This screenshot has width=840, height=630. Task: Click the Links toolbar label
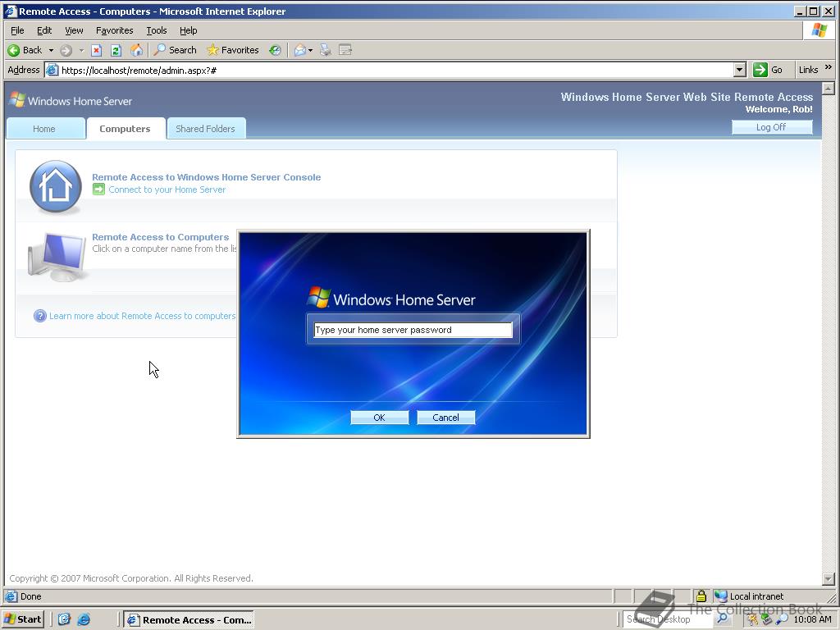pyautogui.click(x=808, y=71)
